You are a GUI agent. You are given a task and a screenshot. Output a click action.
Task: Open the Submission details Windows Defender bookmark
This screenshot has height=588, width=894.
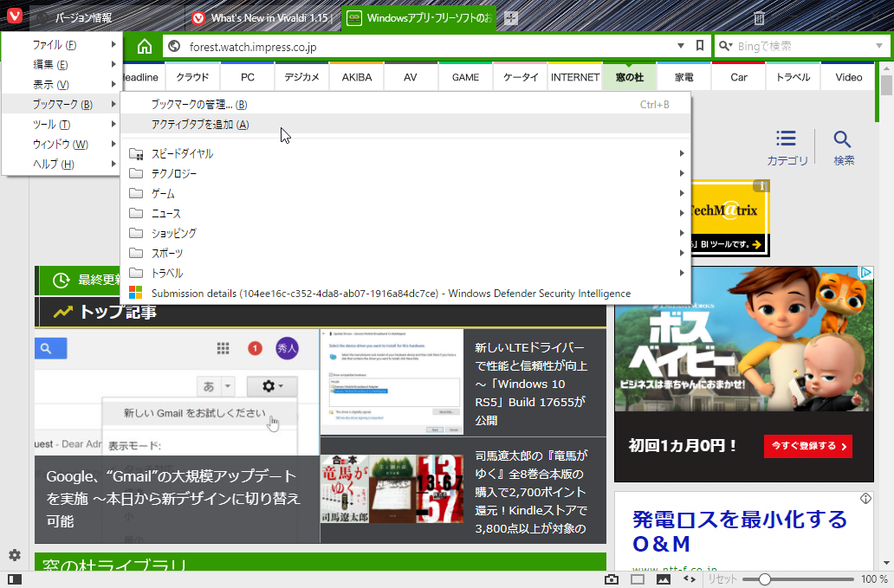(x=405, y=293)
